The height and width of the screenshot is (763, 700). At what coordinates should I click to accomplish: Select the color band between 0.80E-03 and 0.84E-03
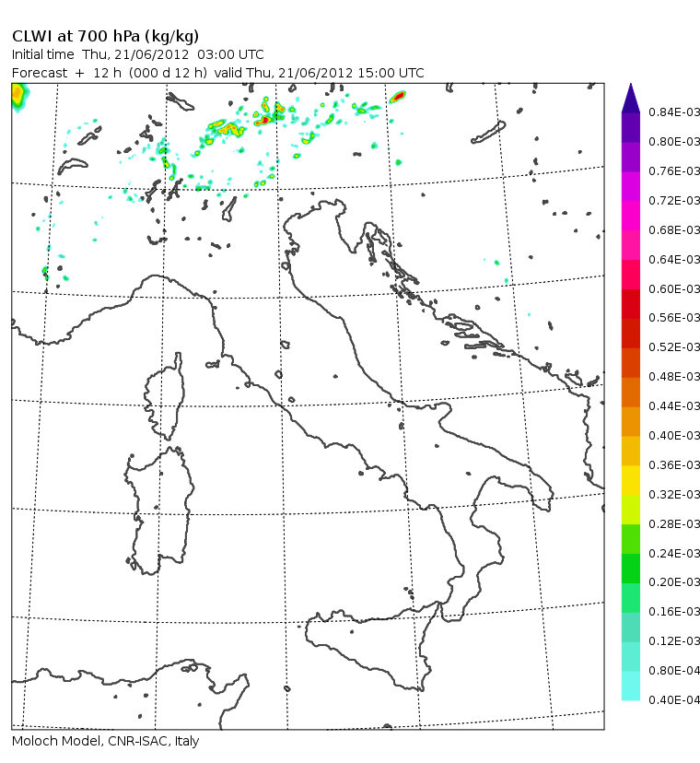630,127
